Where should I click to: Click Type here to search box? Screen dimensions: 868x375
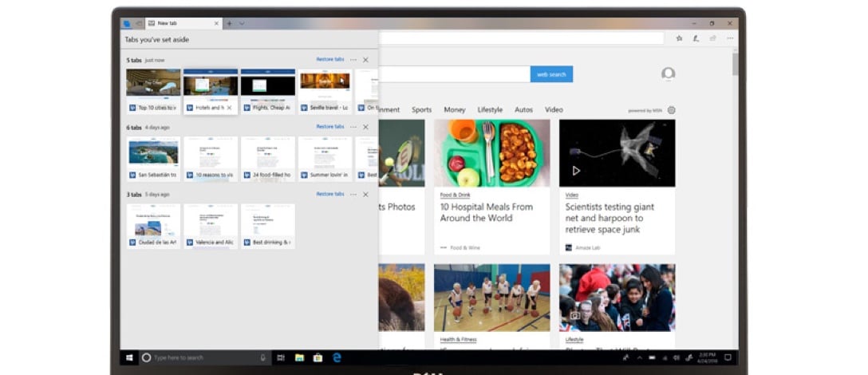pos(205,357)
